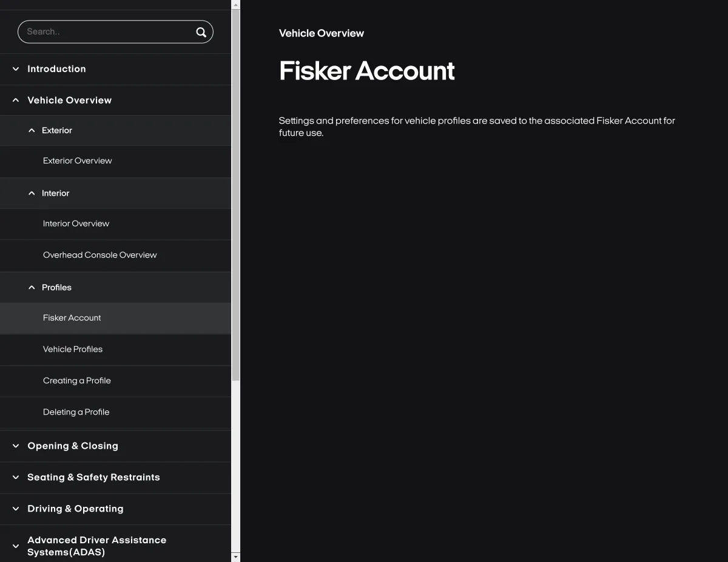Expand the Introduction section chevron

click(x=16, y=69)
